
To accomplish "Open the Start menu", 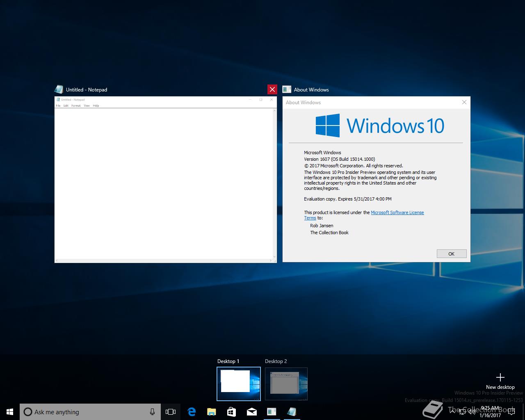I will (10, 412).
